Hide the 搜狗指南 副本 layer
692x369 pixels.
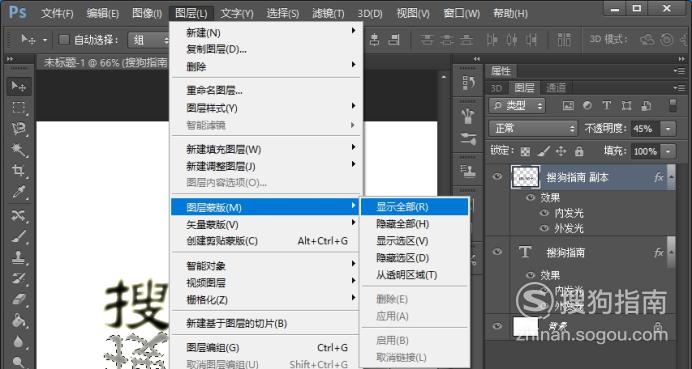tap(497, 177)
